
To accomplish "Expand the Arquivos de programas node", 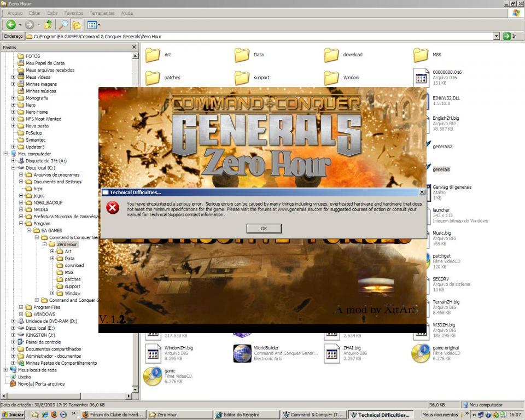I will click(21, 174).
